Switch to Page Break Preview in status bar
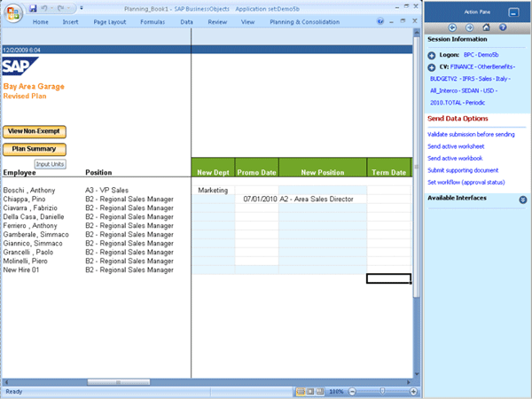Viewport: 532px width, 399px height. (x=320, y=392)
